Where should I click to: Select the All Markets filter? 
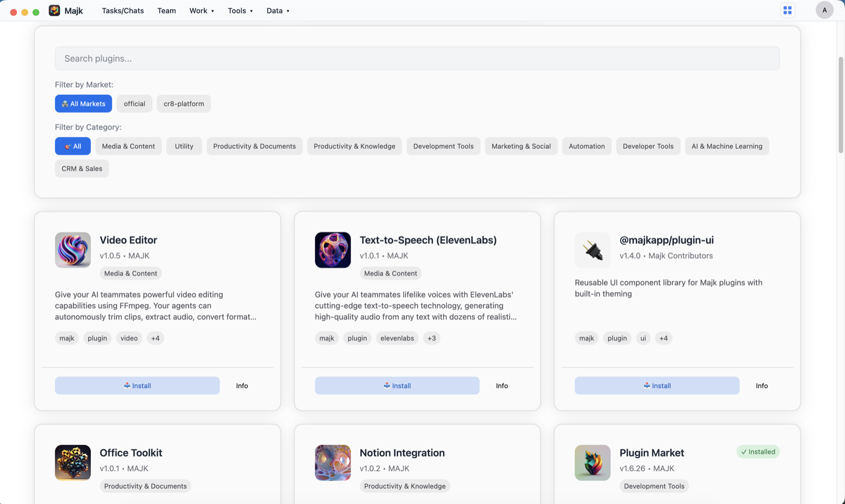[x=83, y=103]
